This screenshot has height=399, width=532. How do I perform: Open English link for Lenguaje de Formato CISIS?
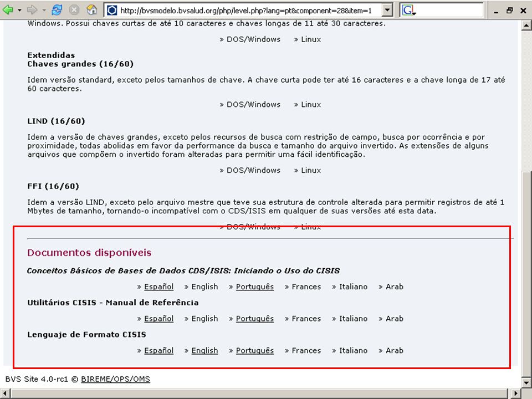pos(204,351)
